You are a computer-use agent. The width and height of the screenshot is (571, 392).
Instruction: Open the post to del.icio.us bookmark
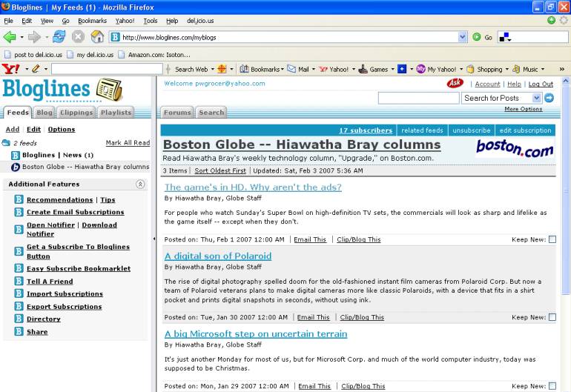coord(33,55)
